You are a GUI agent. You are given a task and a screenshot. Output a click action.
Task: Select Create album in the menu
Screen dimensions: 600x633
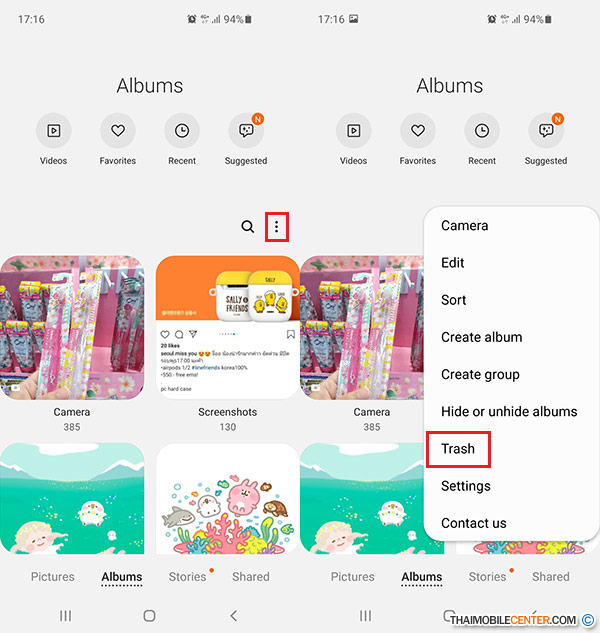(x=482, y=337)
